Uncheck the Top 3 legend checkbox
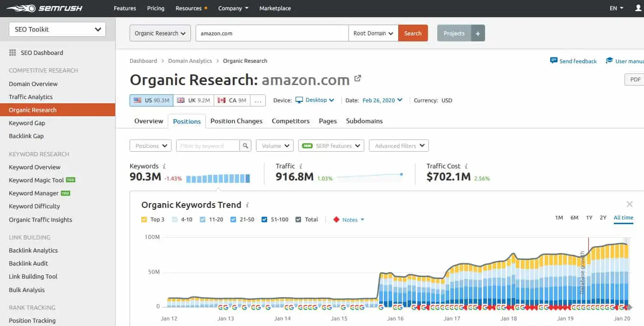This screenshot has width=644, height=326. click(144, 220)
